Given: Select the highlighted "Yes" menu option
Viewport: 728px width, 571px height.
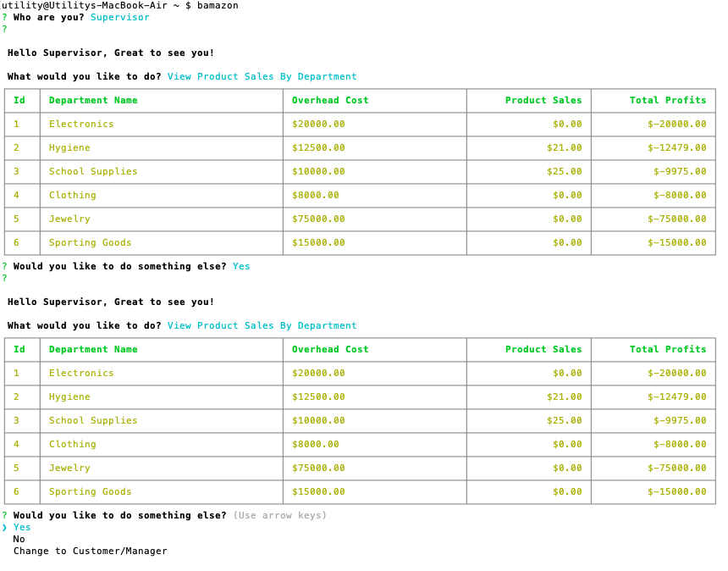Looking at the screenshot, I should coord(22,527).
